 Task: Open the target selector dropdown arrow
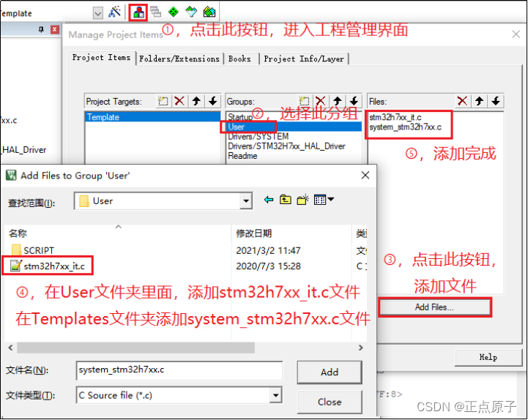(x=98, y=13)
